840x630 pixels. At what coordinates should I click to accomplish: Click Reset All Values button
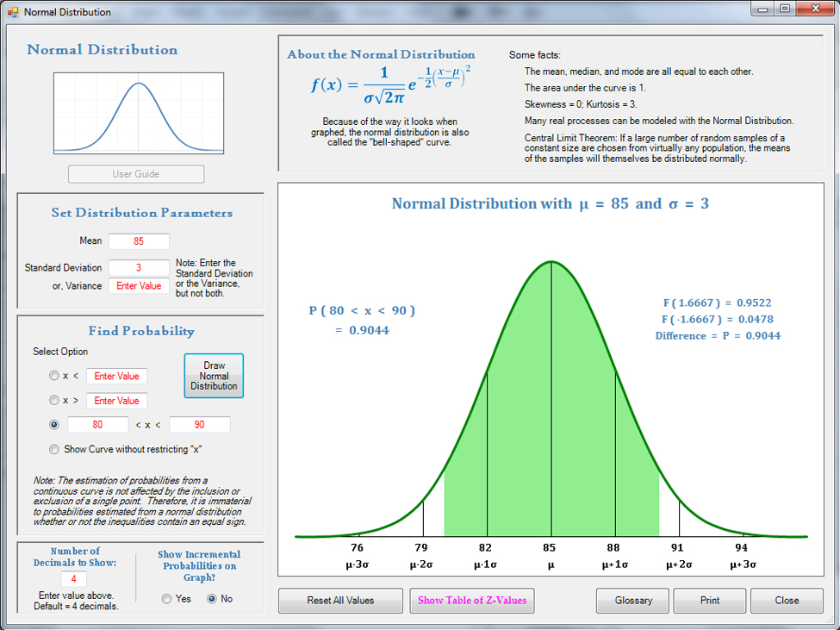[x=340, y=601]
